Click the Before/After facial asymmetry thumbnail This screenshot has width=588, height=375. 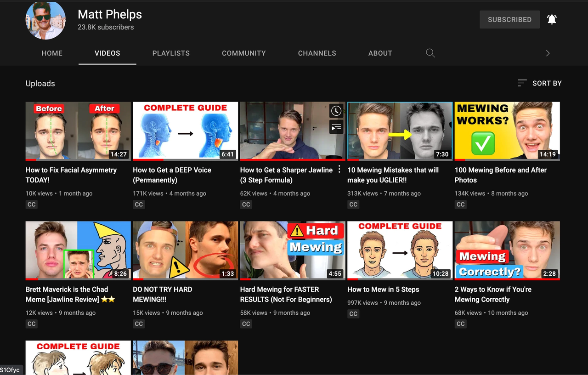(78, 131)
